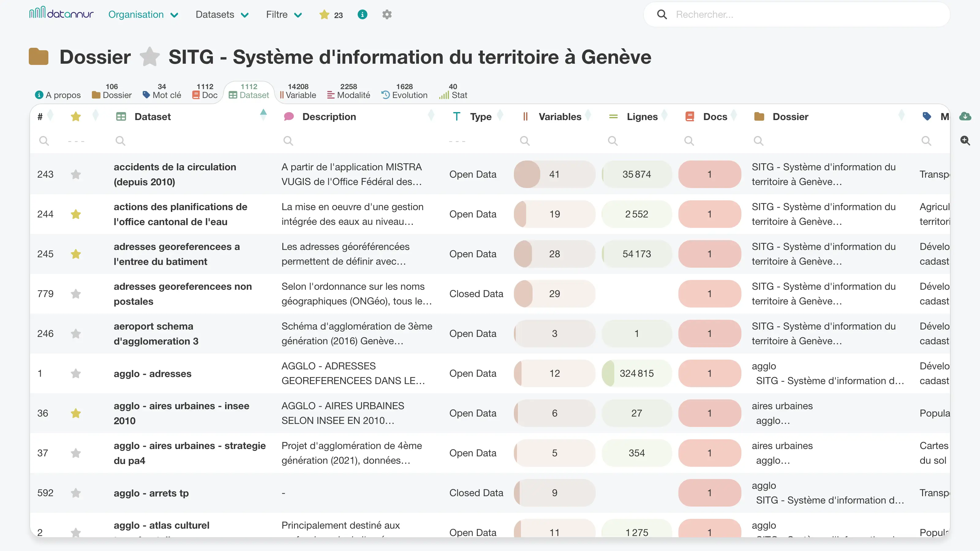
Task: Sort by Docs column arrows
Action: pyautogui.click(x=734, y=115)
